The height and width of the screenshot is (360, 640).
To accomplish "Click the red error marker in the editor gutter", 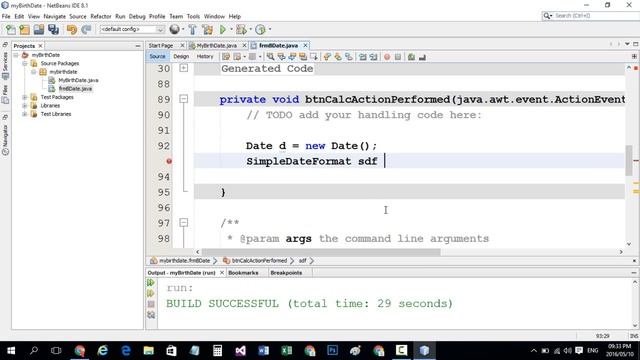I will [x=169, y=161].
